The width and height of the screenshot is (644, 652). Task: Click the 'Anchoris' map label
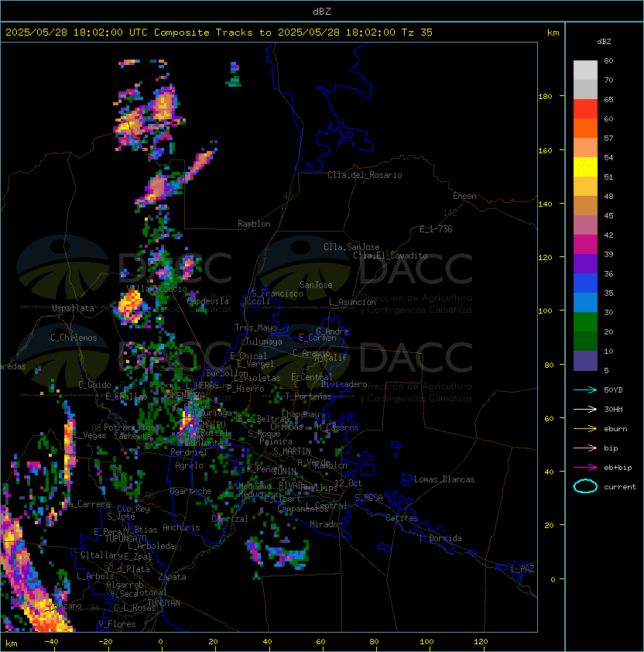pyautogui.click(x=181, y=527)
